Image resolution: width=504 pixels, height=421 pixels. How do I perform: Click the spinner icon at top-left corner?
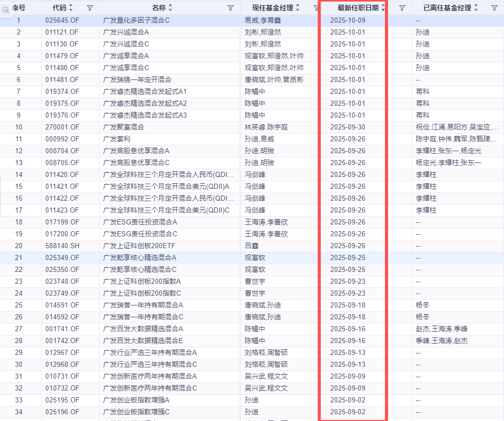coord(5,8)
